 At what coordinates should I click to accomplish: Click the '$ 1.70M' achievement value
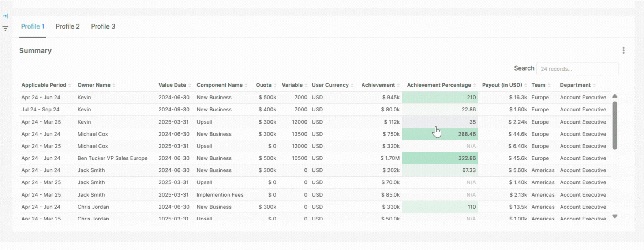tap(390, 158)
